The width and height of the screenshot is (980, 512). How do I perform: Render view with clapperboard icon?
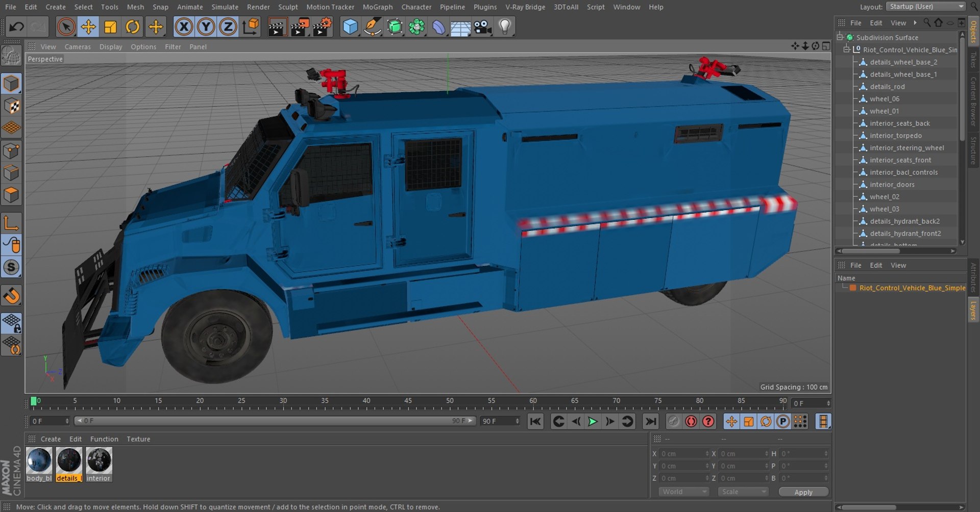point(277,27)
